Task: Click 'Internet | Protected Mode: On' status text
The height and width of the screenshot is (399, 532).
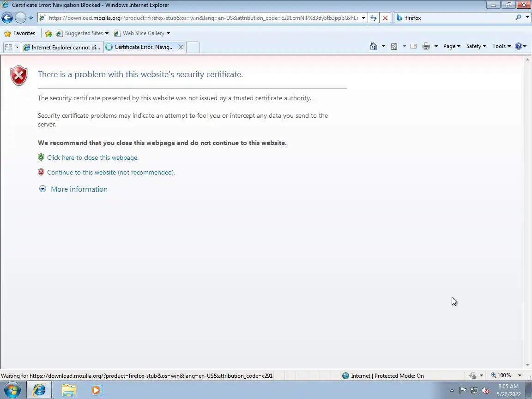Action: coord(387,375)
